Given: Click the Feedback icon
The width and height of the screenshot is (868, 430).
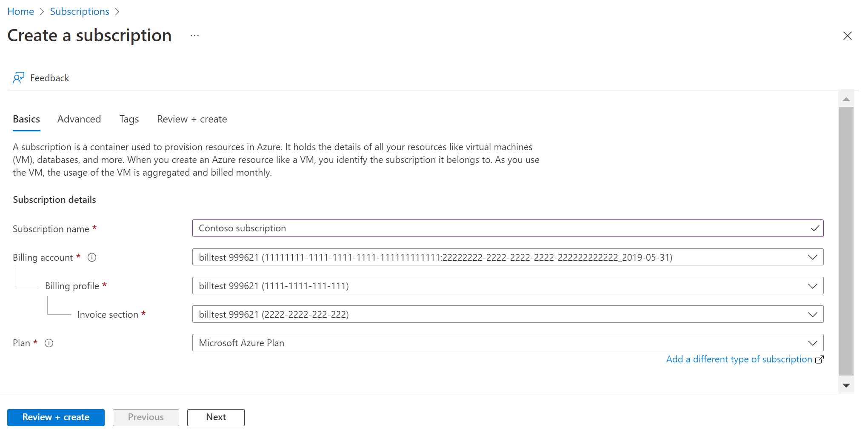Looking at the screenshot, I should [19, 77].
